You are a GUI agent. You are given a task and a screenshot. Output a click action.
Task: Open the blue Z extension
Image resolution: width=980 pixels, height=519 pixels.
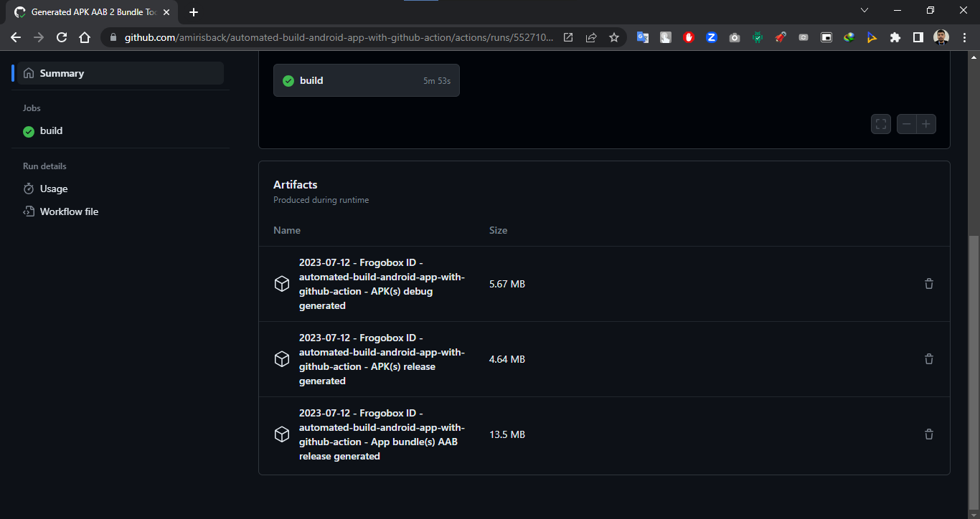[712, 37]
